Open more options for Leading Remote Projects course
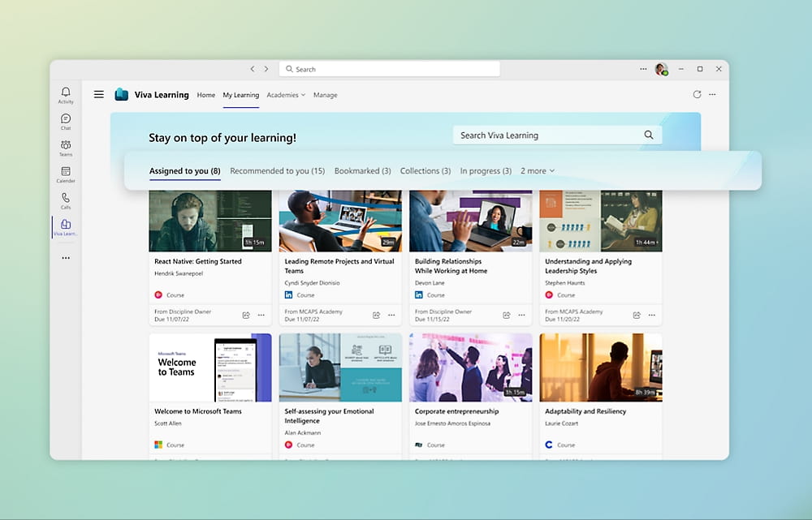812x520 pixels. point(391,315)
